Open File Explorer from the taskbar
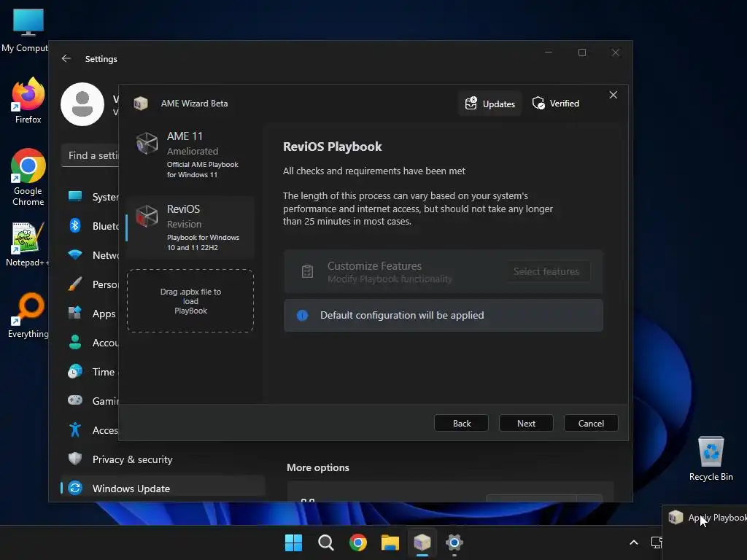The width and height of the screenshot is (747, 560). click(390, 542)
